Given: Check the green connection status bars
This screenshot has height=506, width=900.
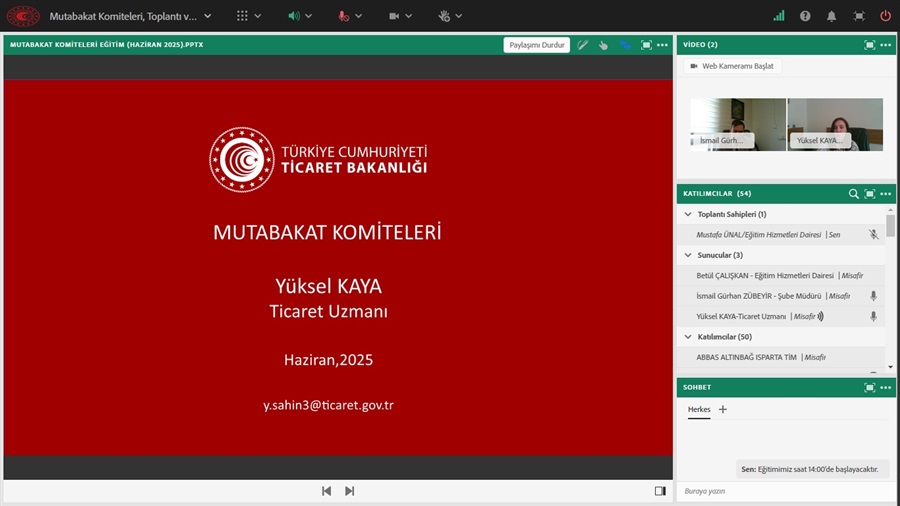Looking at the screenshot, I should 779,16.
